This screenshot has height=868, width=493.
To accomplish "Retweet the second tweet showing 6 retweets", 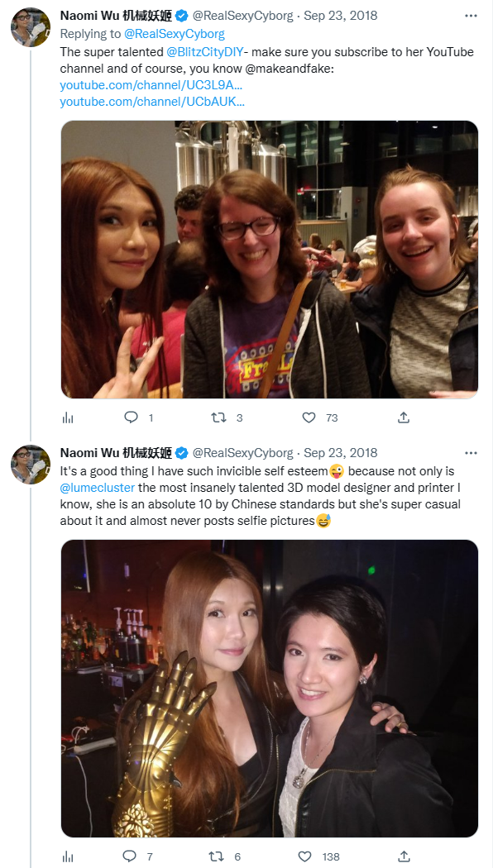I will pos(217,856).
